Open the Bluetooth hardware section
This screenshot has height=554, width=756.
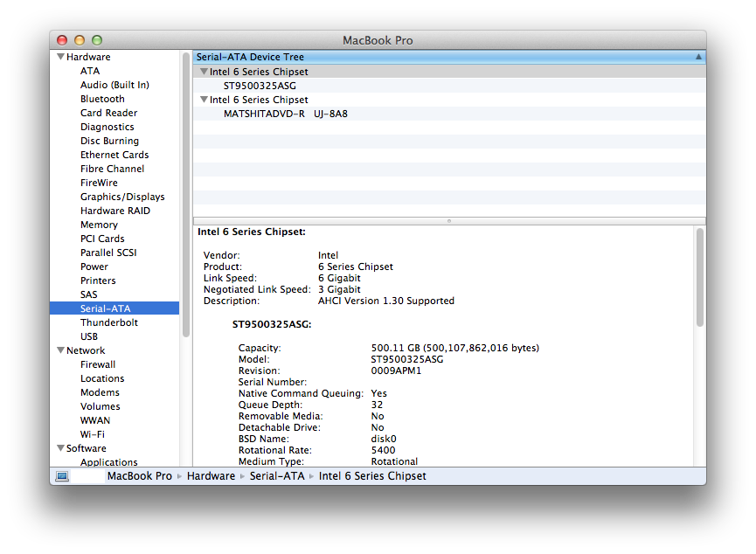click(x=102, y=99)
